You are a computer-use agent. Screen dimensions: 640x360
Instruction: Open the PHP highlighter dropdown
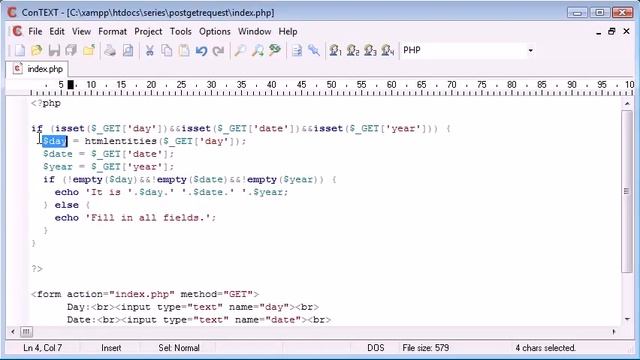point(530,51)
